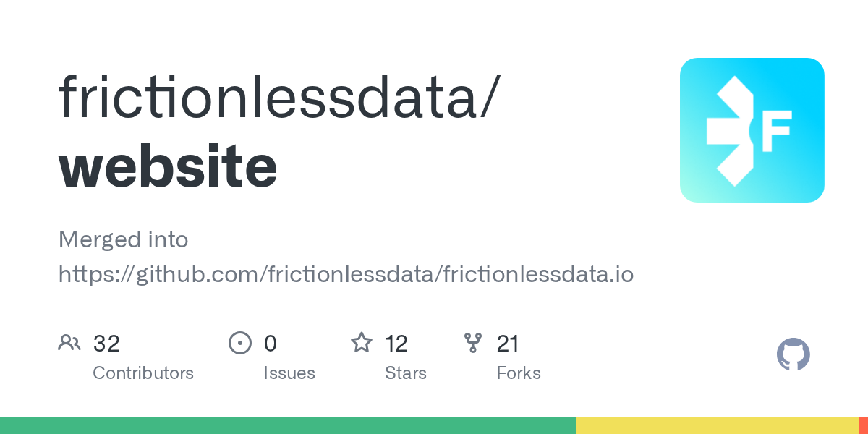
Task: Click the Issues circle-dot icon
Action: [x=239, y=343]
